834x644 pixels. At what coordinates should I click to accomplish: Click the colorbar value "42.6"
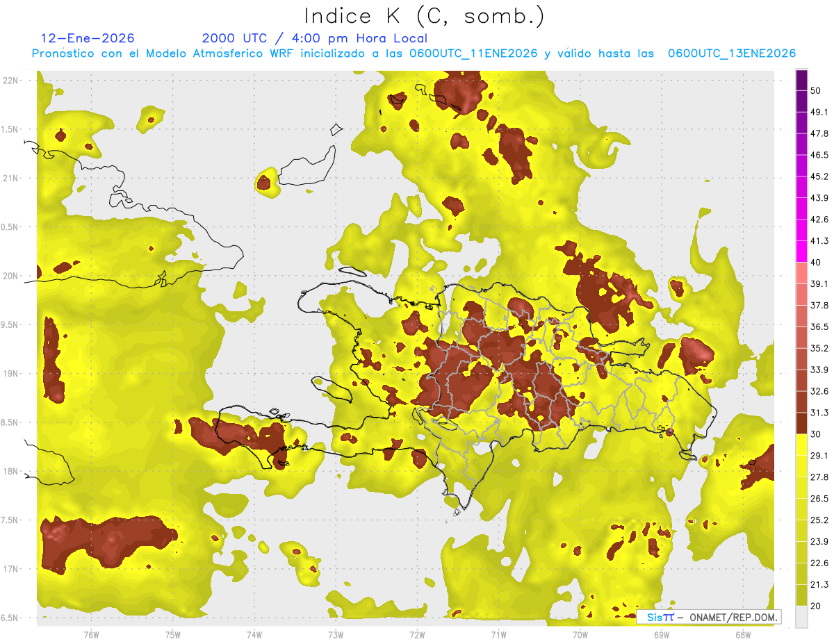point(819,220)
